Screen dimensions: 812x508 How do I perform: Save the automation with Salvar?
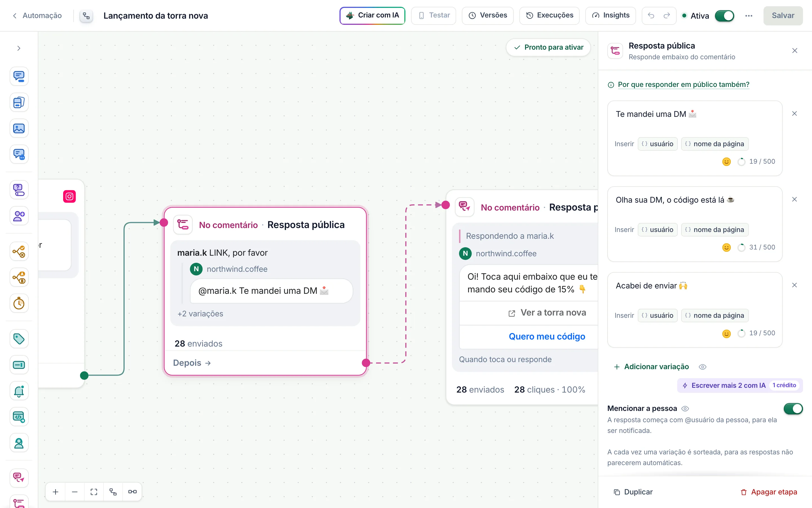(783, 16)
